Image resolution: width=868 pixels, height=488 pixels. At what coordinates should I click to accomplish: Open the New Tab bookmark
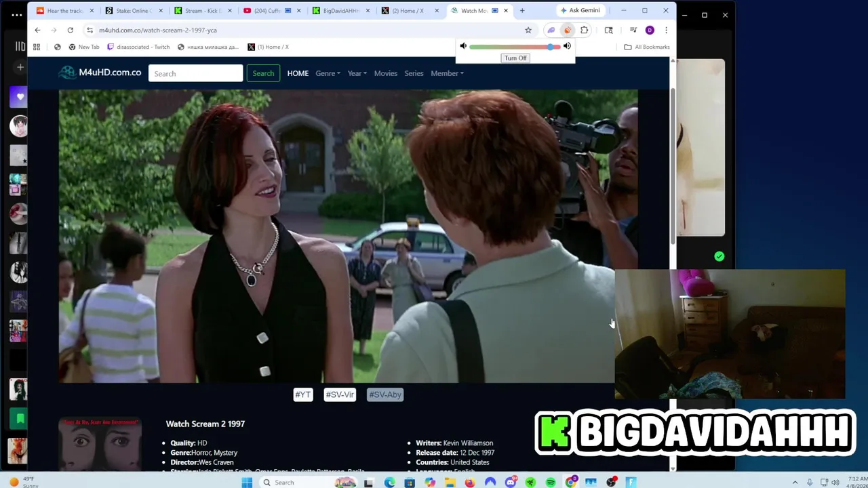tap(83, 47)
